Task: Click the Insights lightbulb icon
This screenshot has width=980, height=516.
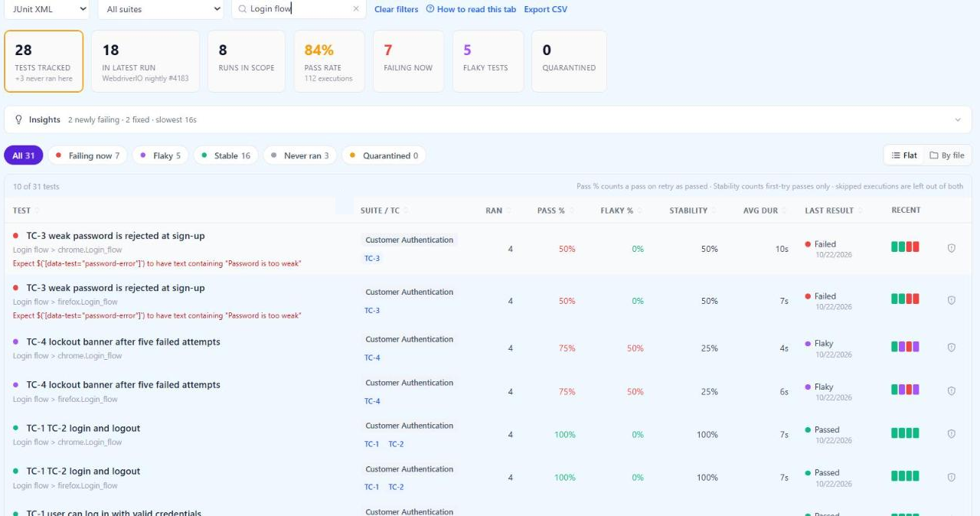Action: click(x=19, y=119)
